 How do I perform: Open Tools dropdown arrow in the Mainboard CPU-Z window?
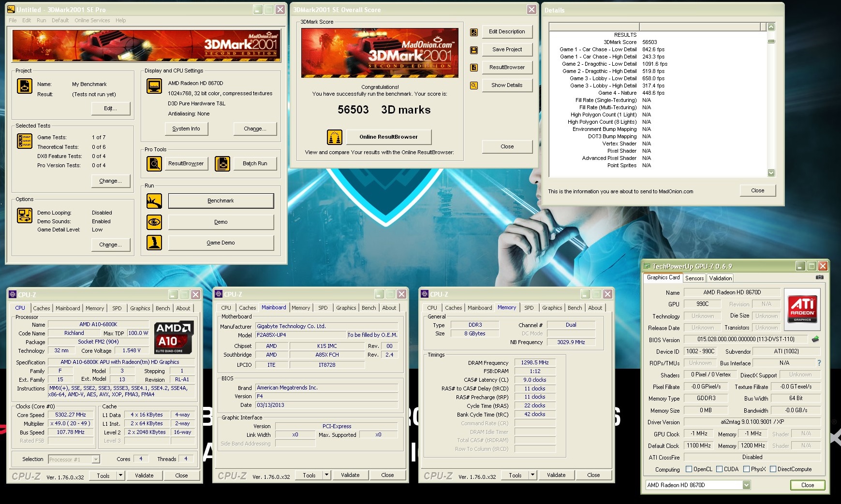(327, 475)
